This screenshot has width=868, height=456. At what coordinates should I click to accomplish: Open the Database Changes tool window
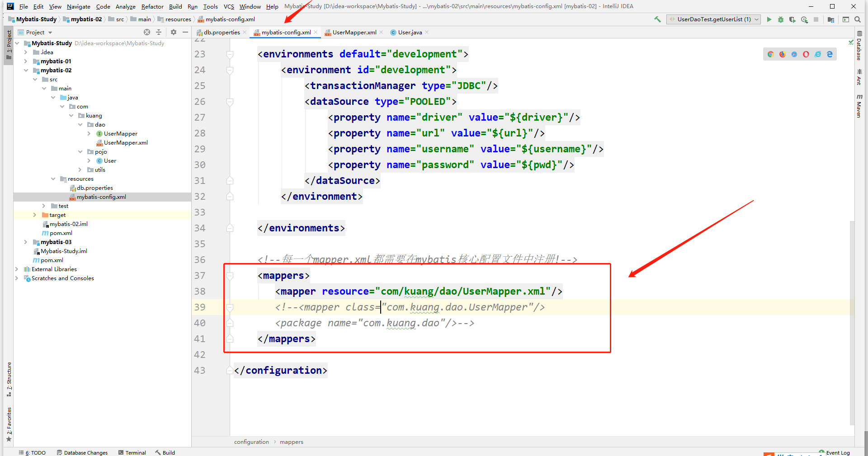tap(82, 452)
